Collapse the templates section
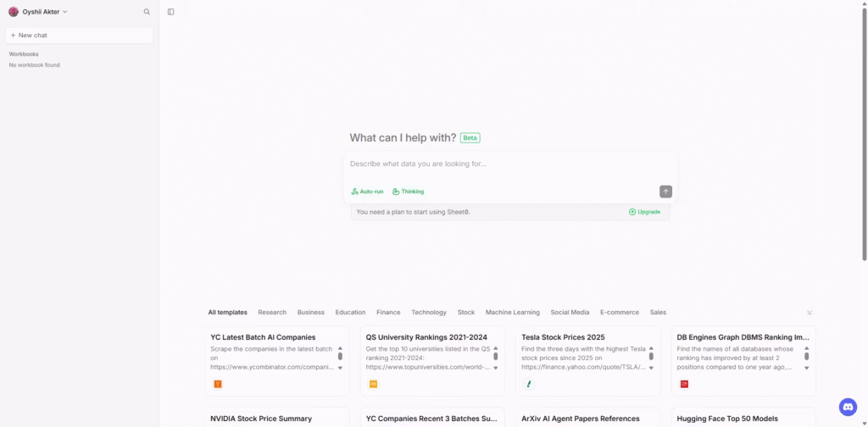Screen dimensions: 868x427 (x=810, y=313)
